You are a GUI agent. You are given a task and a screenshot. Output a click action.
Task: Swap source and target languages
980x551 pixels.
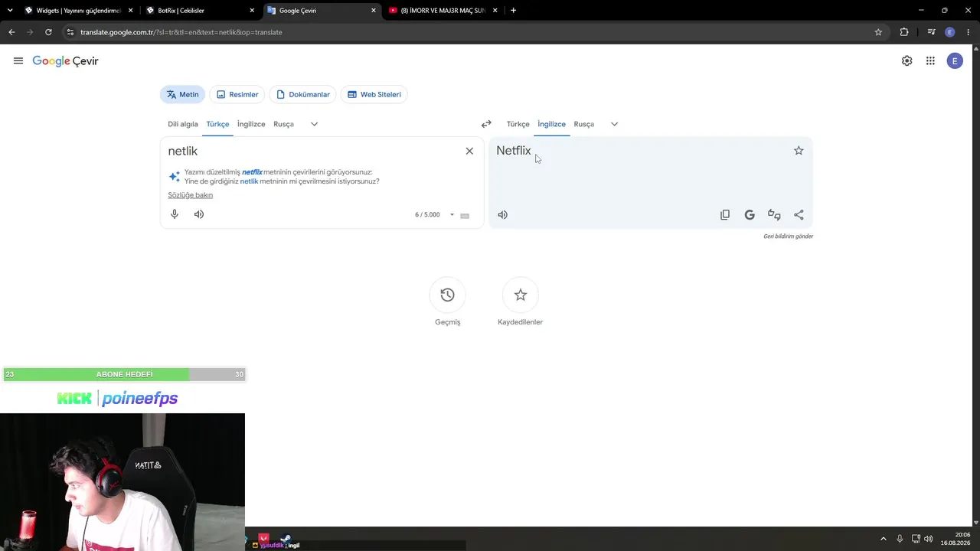[486, 124]
